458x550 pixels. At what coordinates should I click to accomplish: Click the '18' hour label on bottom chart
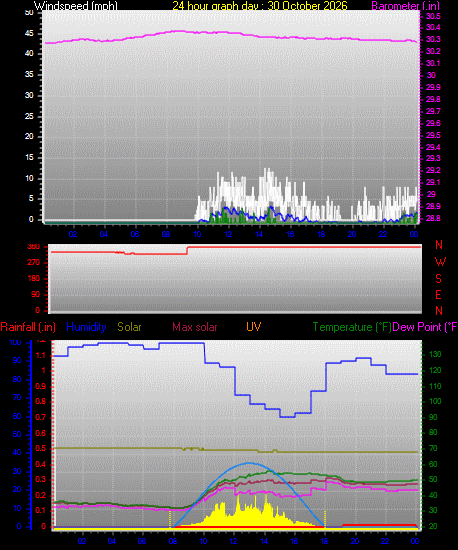[x=324, y=541]
